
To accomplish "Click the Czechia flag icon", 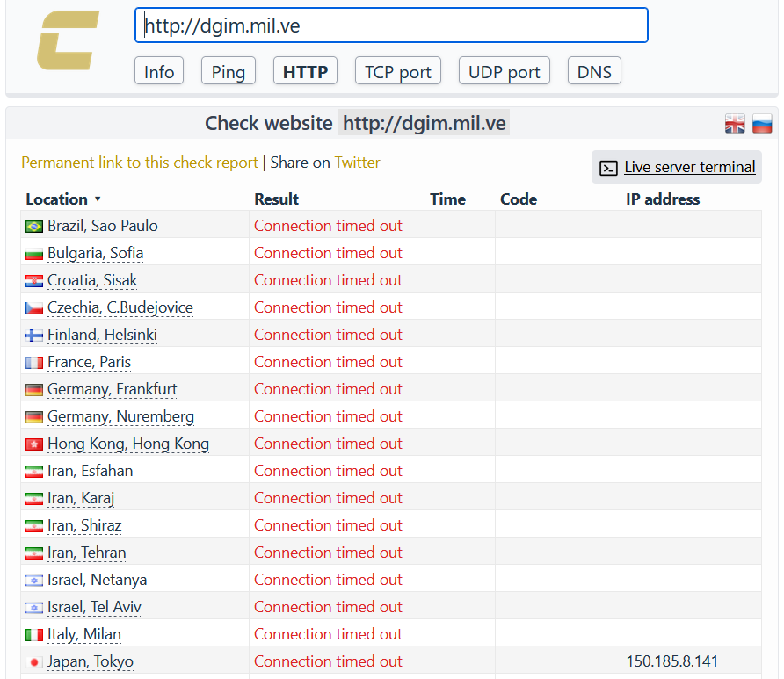I will click(34, 308).
